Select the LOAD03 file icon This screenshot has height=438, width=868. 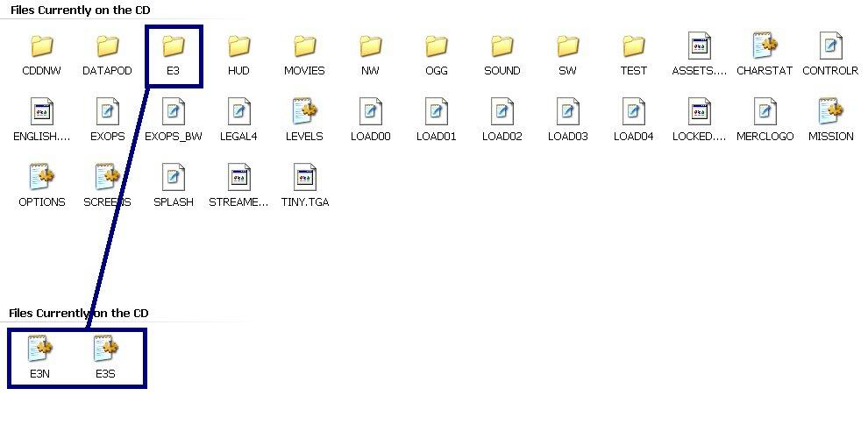568,111
